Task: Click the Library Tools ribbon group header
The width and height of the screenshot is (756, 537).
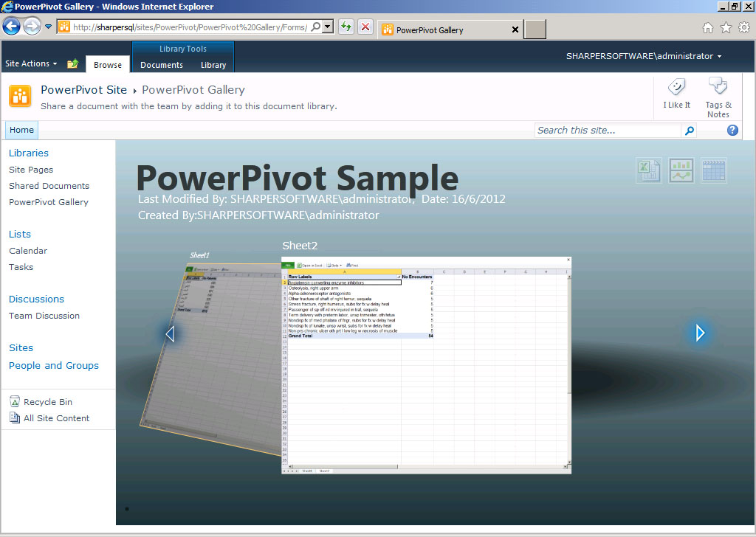Action: pyautogui.click(x=183, y=49)
